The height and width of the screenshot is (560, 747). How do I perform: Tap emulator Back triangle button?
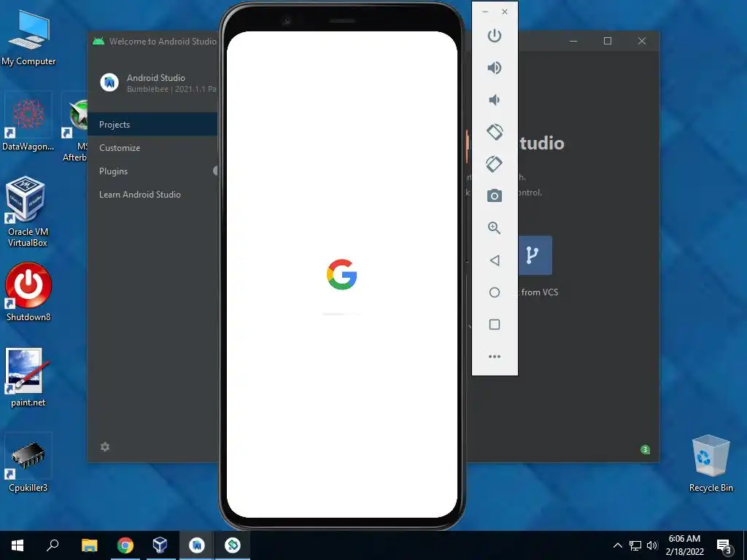point(495,260)
